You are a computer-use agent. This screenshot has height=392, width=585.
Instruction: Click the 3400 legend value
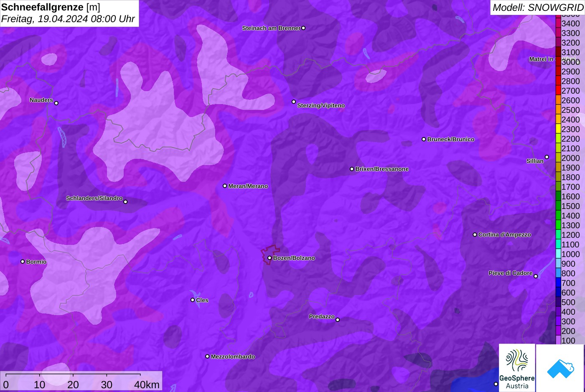[571, 23]
